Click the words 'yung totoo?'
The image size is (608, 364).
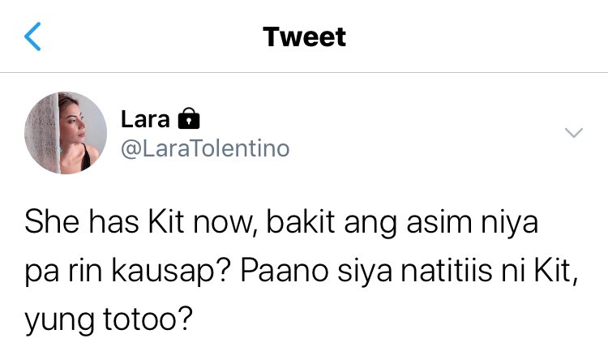pyautogui.click(x=109, y=319)
